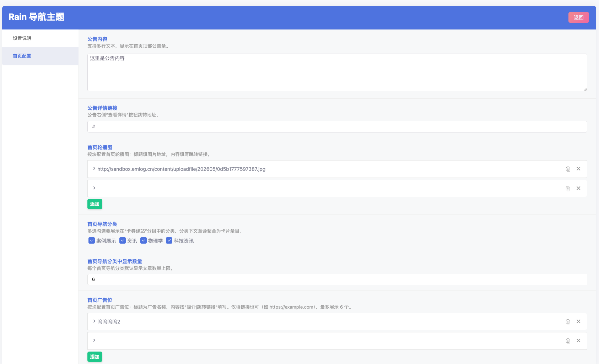
Task: Uncheck the 科技资讯 category checkbox
Action: tap(169, 240)
